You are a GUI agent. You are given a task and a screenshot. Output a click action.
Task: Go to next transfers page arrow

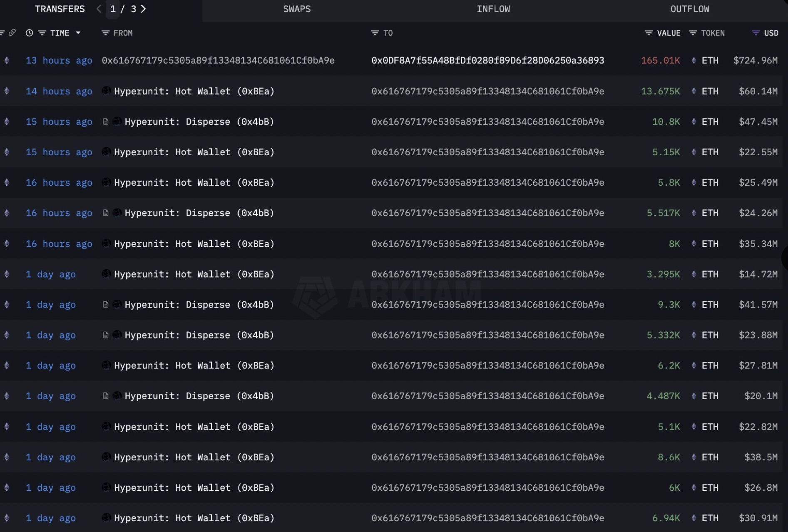pyautogui.click(x=144, y=9)
